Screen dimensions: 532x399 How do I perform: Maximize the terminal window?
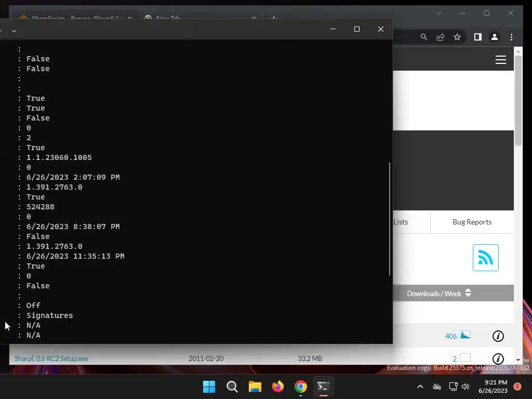pos(356,29)
